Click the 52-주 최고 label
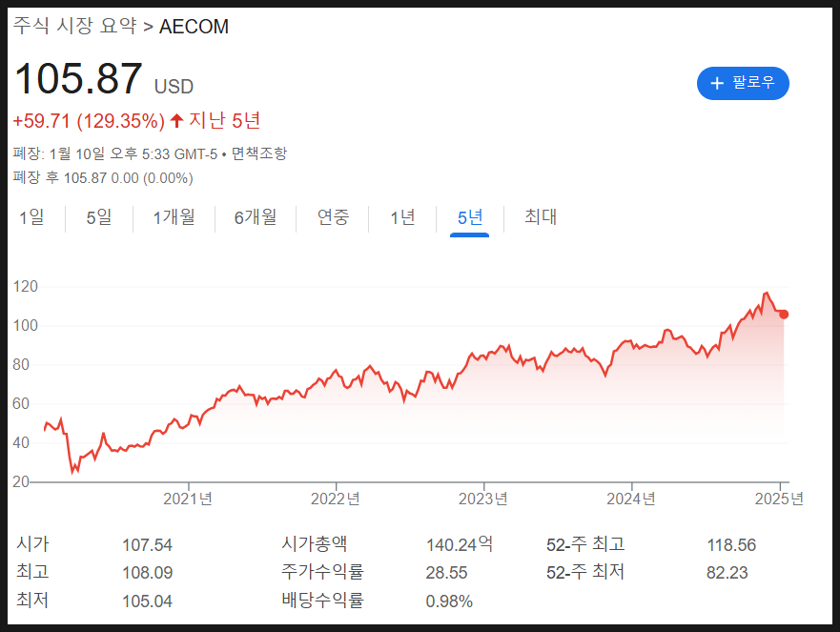The width and height of the screenshot is (840, 632). click(x=585, y=544)
